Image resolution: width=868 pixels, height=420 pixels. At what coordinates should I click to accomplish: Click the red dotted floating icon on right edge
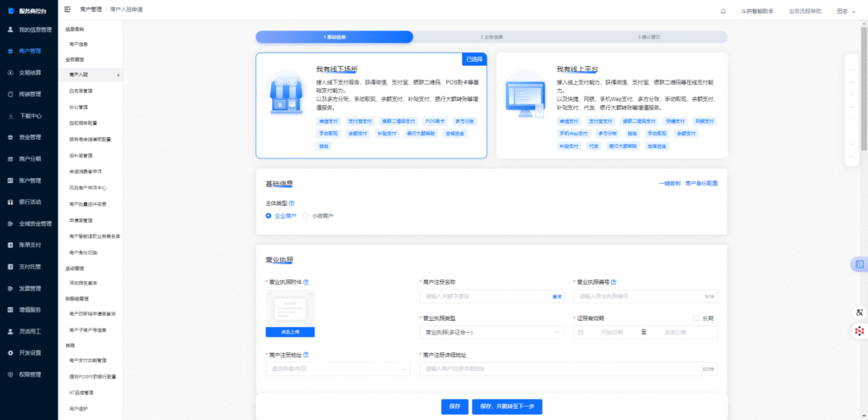(x=860, y=331)
